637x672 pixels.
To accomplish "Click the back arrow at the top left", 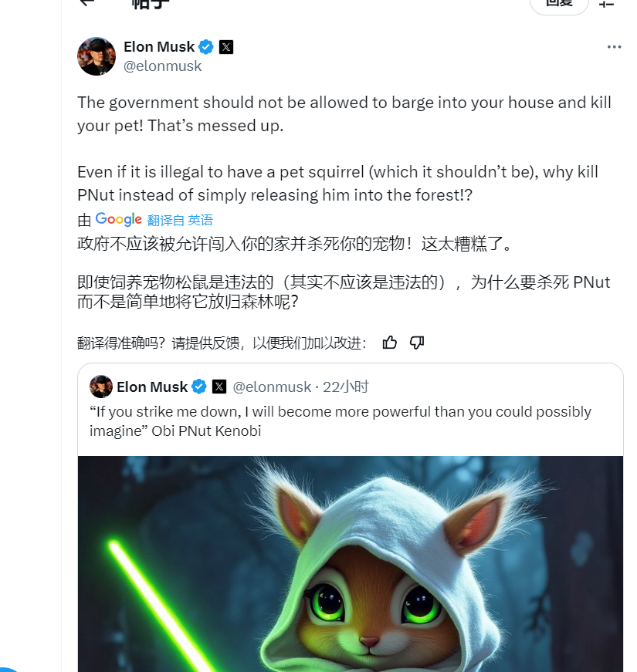I will click(87, 2).
